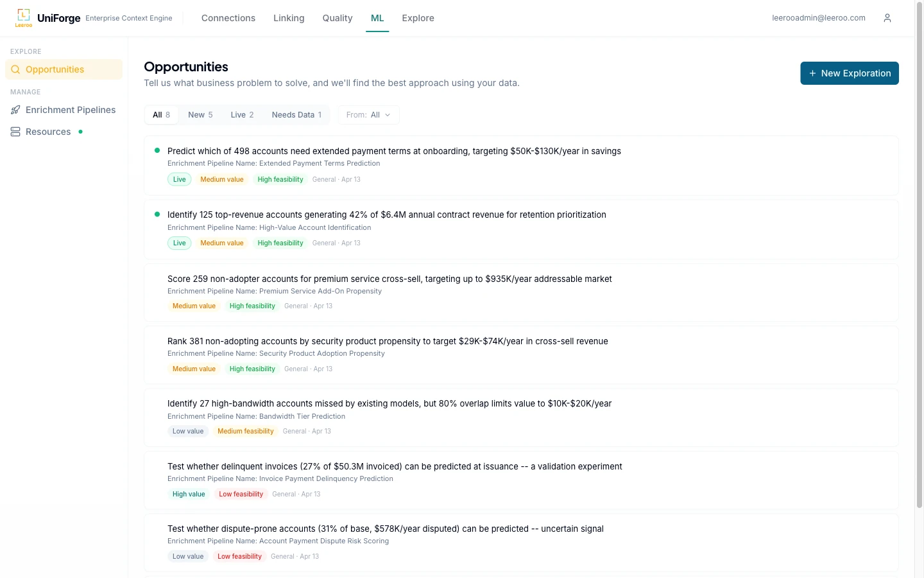Image resolution: width=924 pixels, height=578 pixels.
Task: Filter opportunities by New
Action: 200,115
